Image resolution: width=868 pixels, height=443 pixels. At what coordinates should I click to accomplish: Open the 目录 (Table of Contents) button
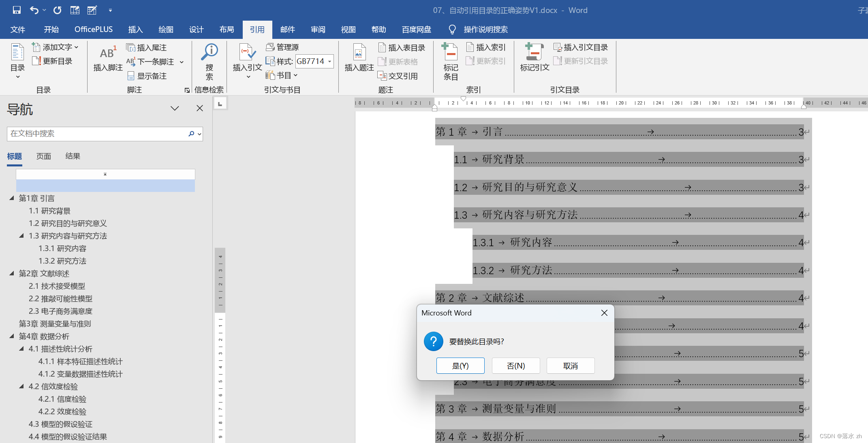[17, 61]
